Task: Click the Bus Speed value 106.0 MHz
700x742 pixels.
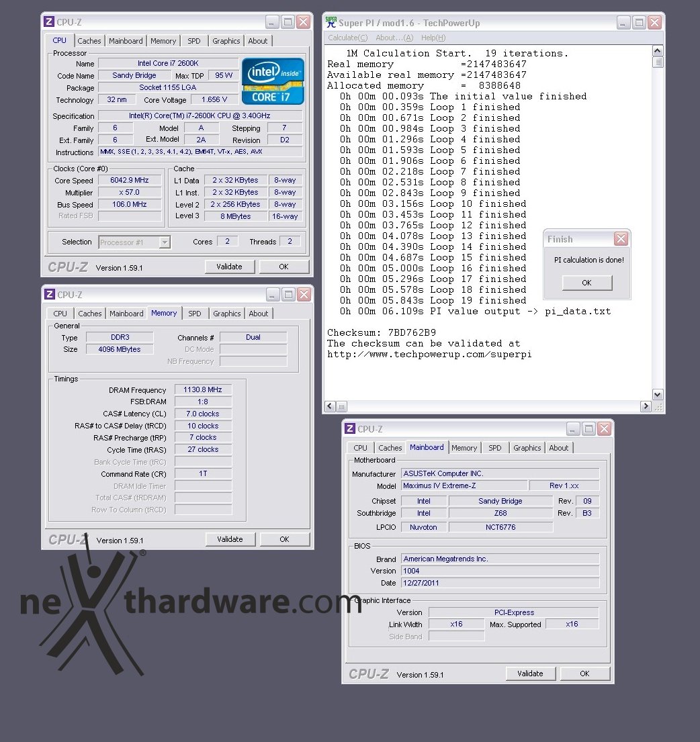Action: pyautogui.click(x=130, y=204)
